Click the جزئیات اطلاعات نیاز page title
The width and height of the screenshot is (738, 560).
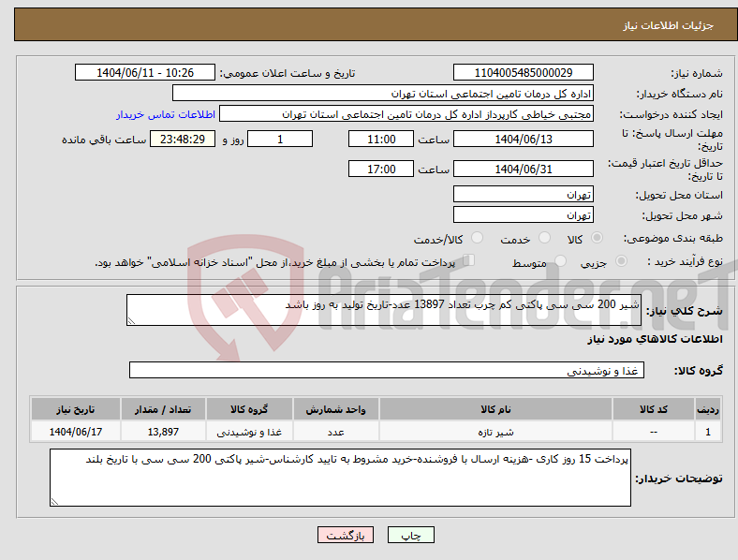click(669, 25)
